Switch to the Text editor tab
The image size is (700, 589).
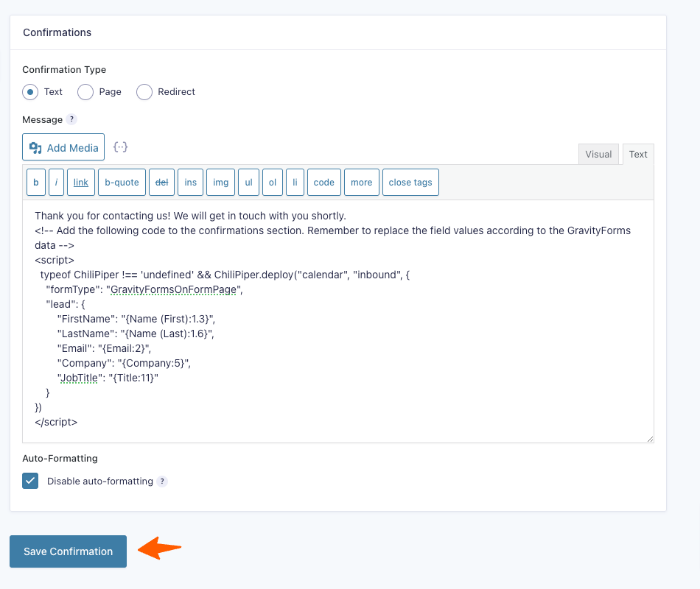click(638, 155)
